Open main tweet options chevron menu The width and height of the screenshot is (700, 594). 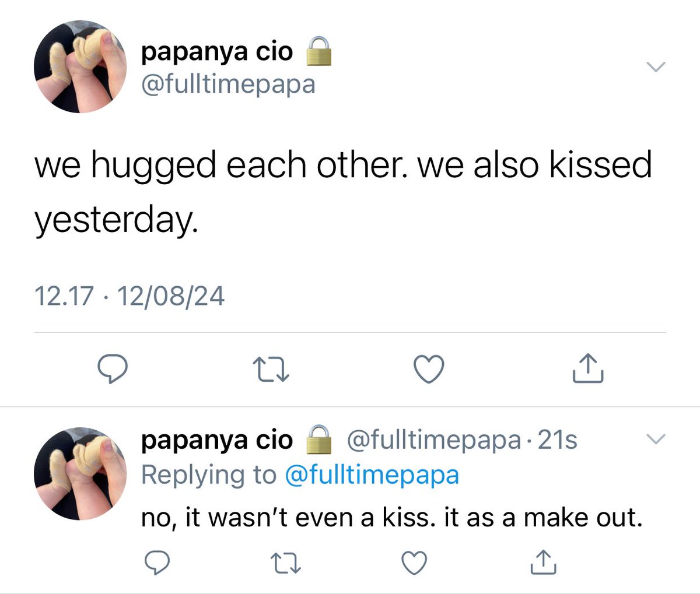pyautogui.click(x=656, y=67)
